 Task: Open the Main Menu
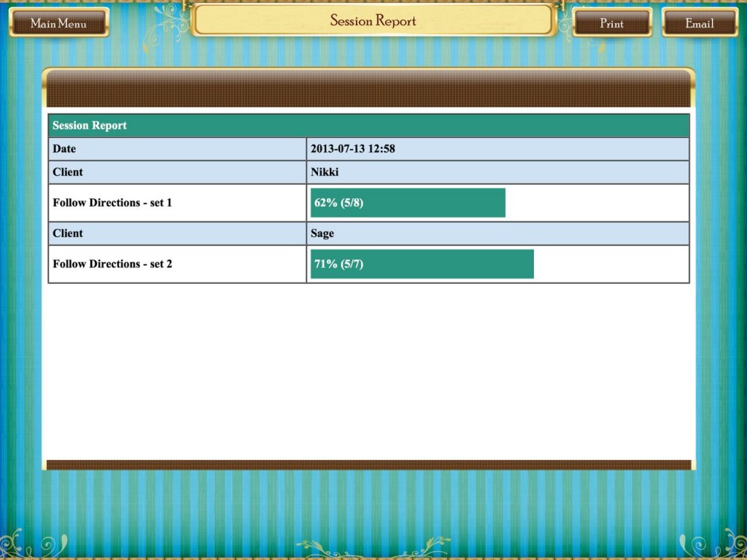58,23
